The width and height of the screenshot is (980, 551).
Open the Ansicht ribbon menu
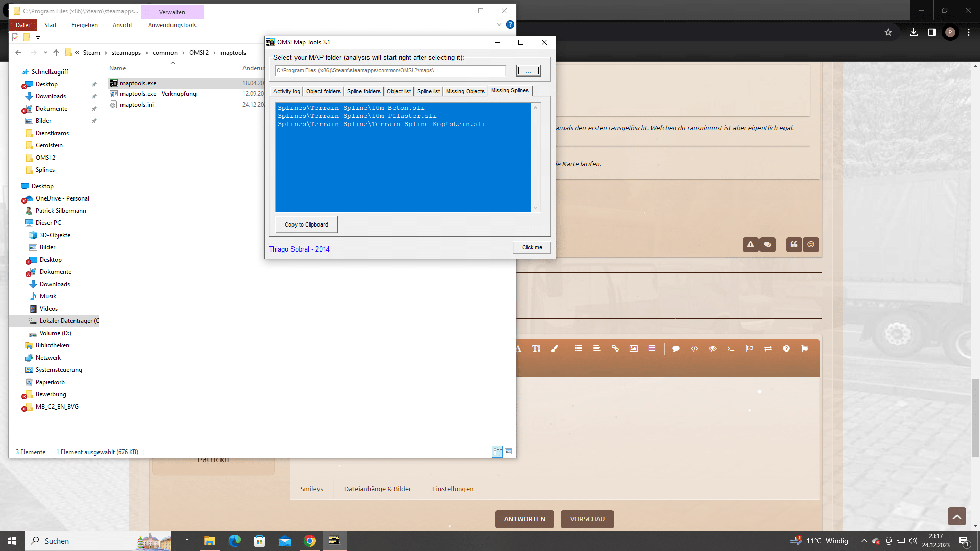pyautogui.click(x=122, y=25)
